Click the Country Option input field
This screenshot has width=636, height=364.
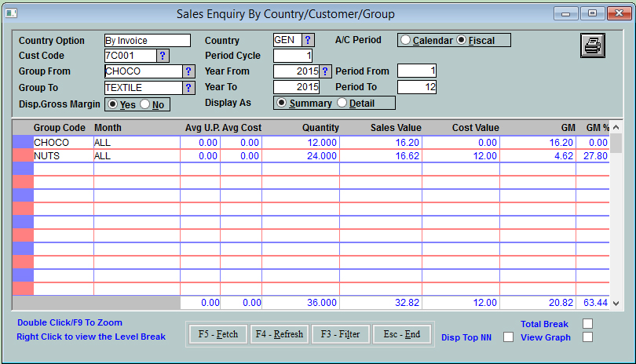coord(147,41)
